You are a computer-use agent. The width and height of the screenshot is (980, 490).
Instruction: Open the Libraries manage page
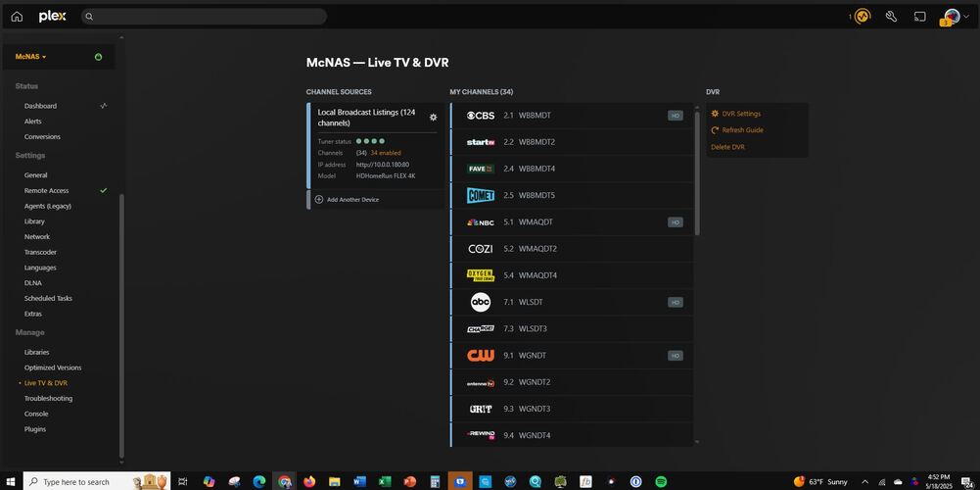pyautogui.click(x=37, y=353)
